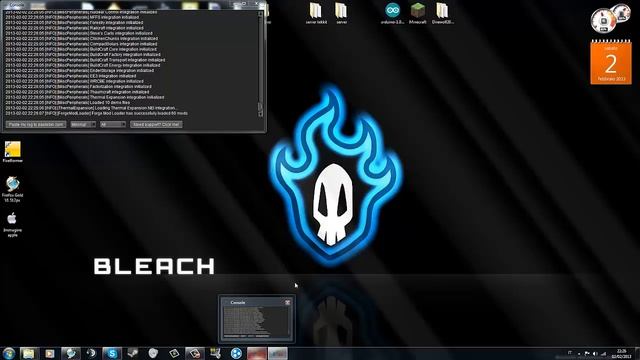Open the Windows Start menu orb
This screenshot has width=640, height=360.
pos(9,353)
